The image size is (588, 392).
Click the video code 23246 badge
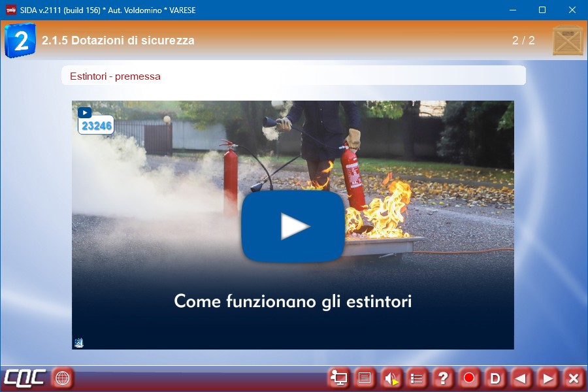(x=96, y=125)
